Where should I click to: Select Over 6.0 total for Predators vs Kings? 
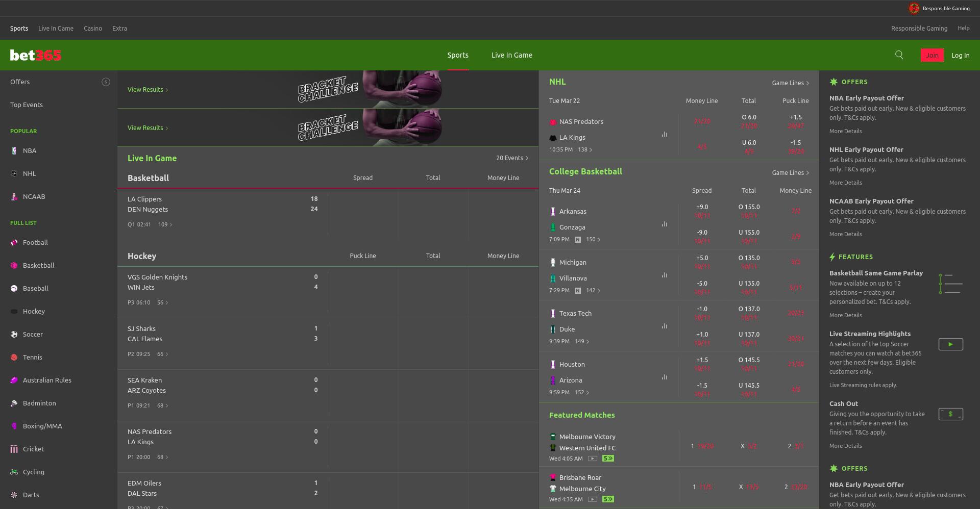click(x=749, y=121)
